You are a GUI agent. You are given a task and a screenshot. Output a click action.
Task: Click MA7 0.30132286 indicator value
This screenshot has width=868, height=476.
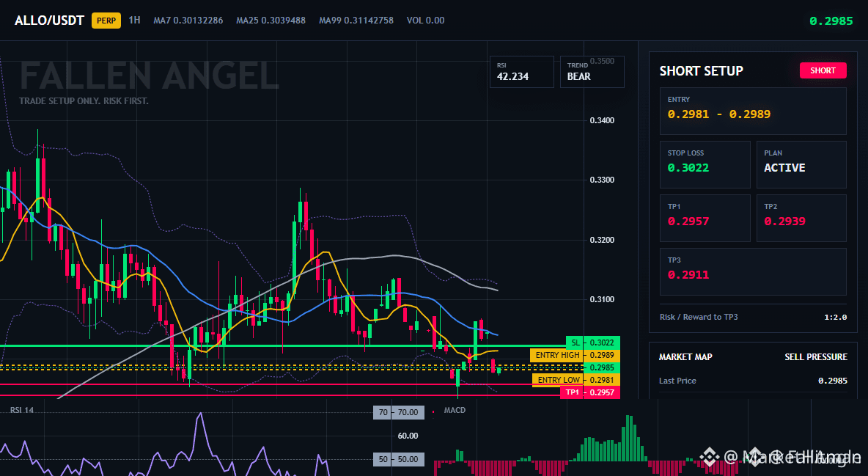(188, 20)
